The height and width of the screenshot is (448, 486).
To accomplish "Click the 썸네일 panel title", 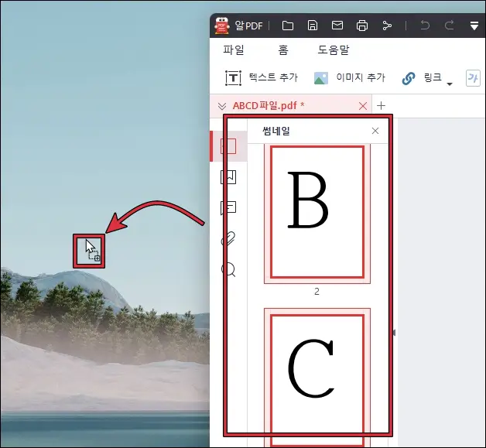I will tap(276, 131).
